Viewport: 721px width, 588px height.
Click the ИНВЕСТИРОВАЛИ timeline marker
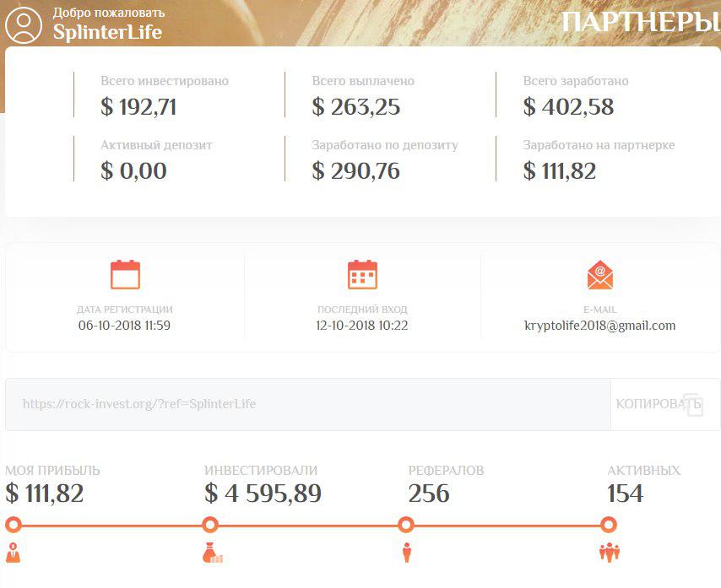click(210, 525)
